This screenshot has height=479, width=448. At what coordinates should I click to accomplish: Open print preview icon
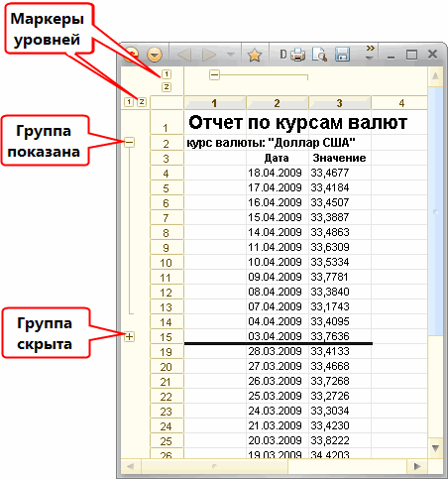319,55
